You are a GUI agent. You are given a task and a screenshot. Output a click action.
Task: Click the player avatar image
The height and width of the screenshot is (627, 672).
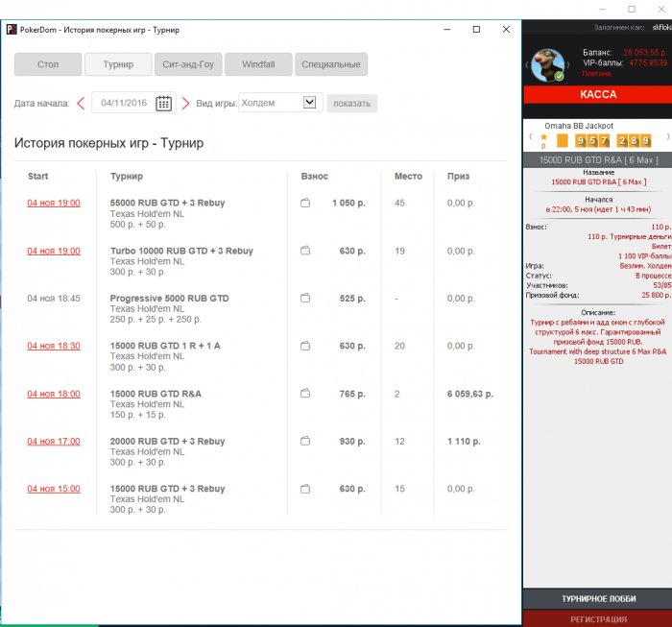(548, 65)
